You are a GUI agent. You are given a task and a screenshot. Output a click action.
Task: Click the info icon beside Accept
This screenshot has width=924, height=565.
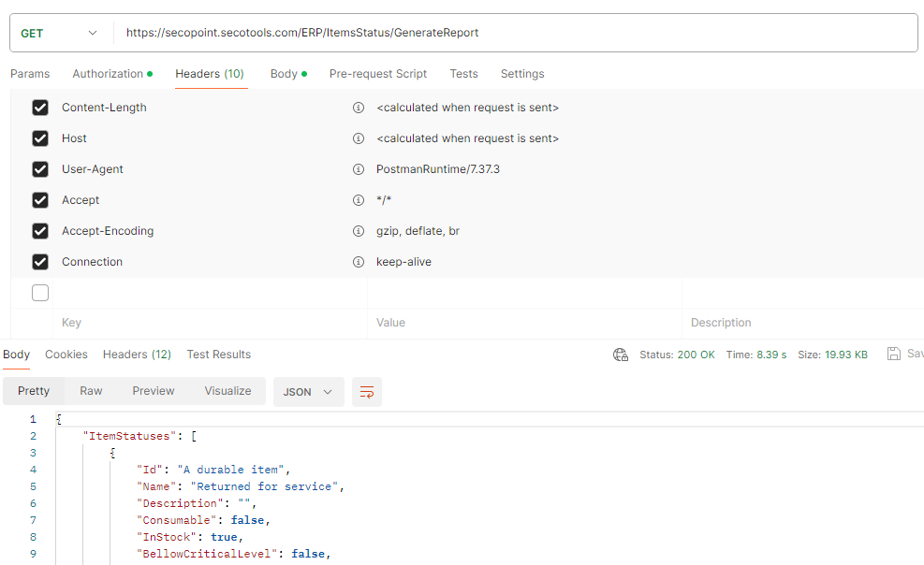[x=359, y=200]
